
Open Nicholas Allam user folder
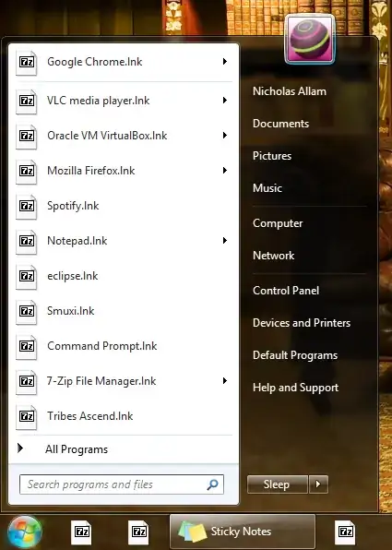pyautogui.click(x=290, y=91)
